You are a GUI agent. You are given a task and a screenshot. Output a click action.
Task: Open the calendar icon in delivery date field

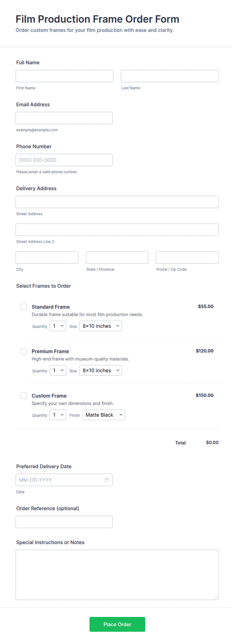[107, 480]
